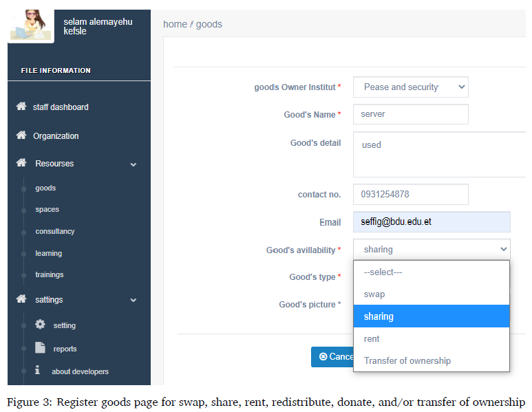Open the Good's availability dropdown

(432, 250)
